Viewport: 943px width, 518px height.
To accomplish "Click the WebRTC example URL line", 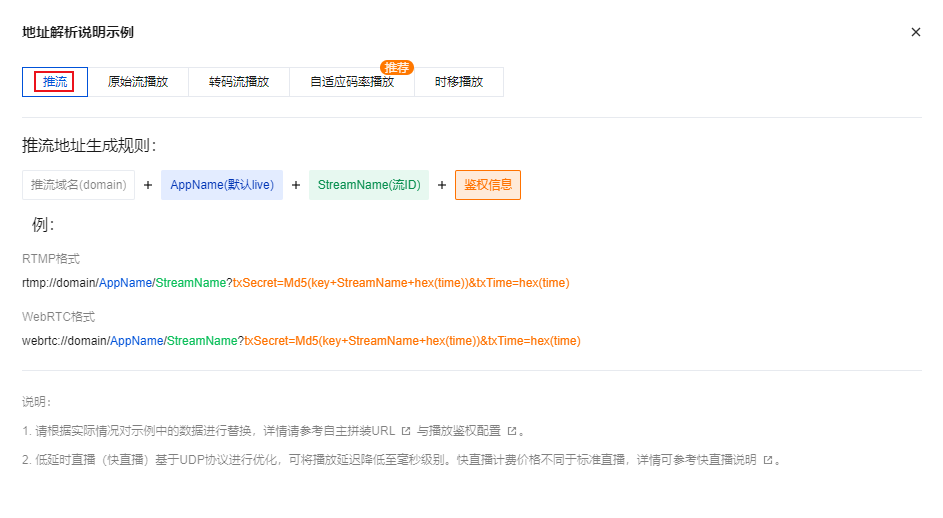I will pyautogui.click(x=300, y=341).
